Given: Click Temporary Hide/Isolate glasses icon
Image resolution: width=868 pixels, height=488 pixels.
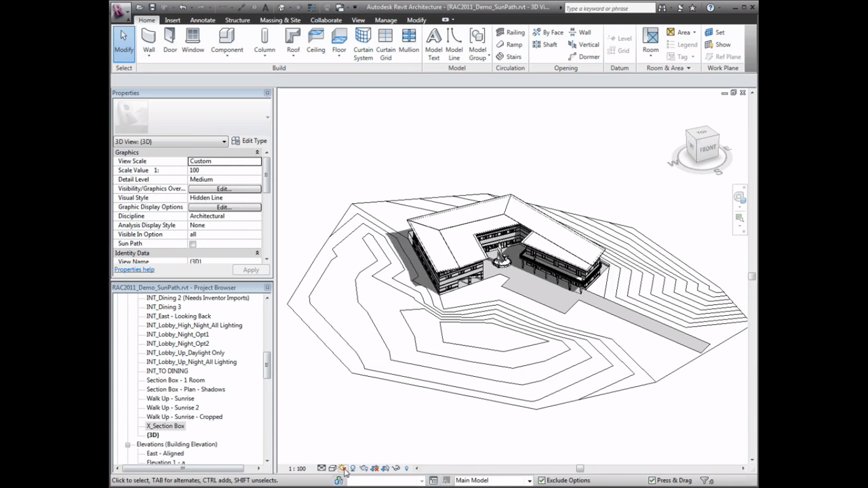Looking at the screenshot, I should coord(395,468).
